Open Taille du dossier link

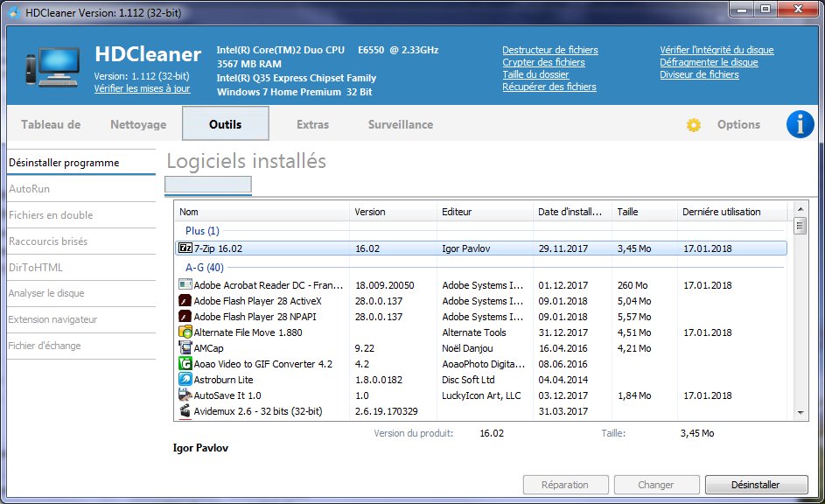click(535, 74)
